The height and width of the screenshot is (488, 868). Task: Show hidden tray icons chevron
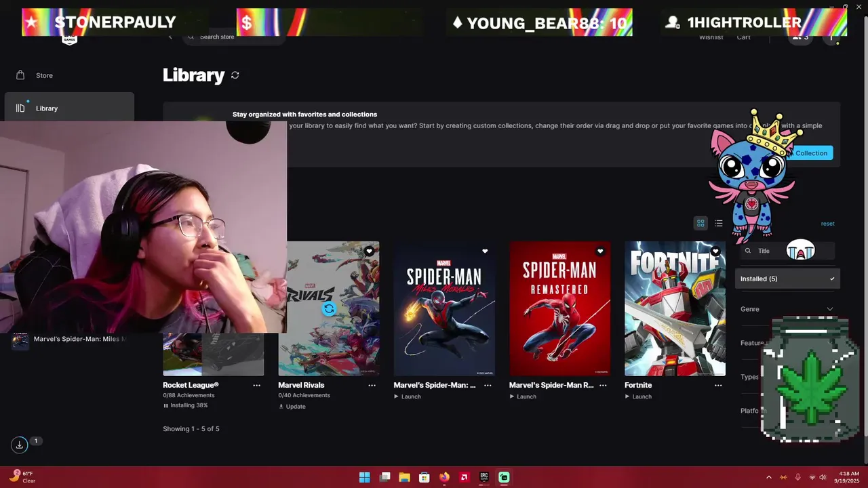point(768,477)
